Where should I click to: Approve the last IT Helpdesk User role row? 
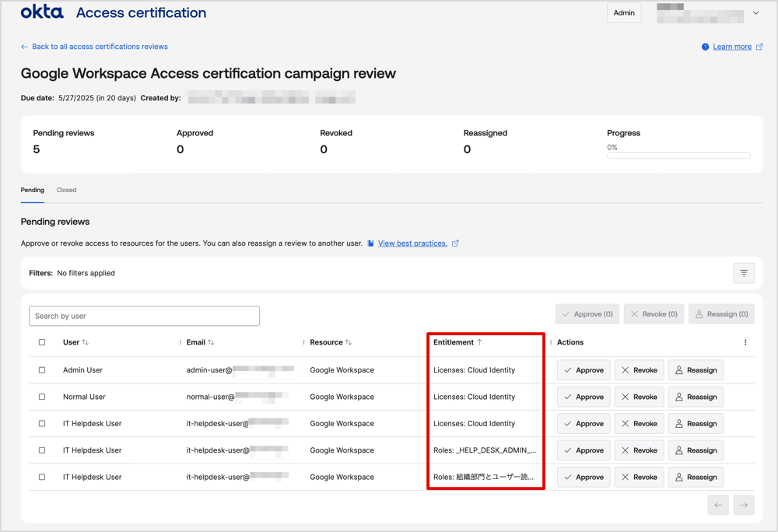[583, 477]
